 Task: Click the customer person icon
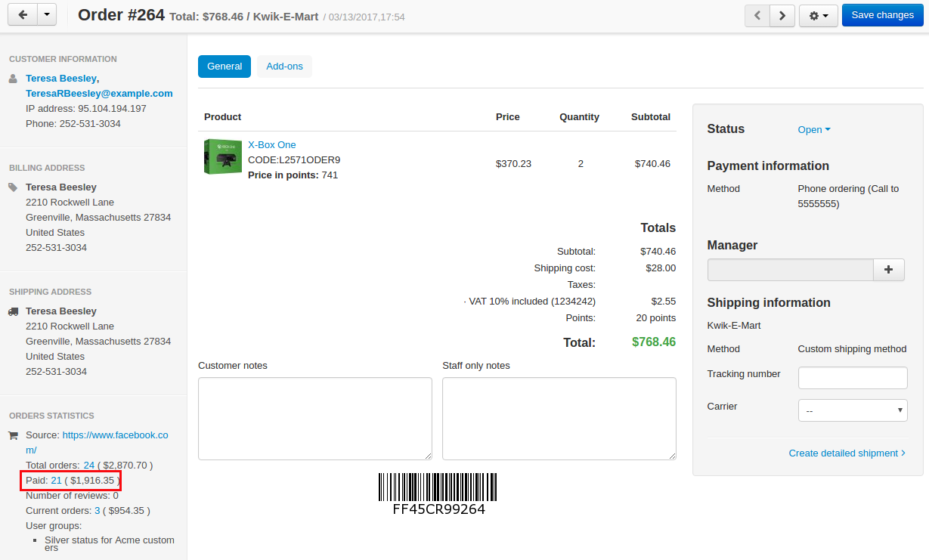point(13,79)
